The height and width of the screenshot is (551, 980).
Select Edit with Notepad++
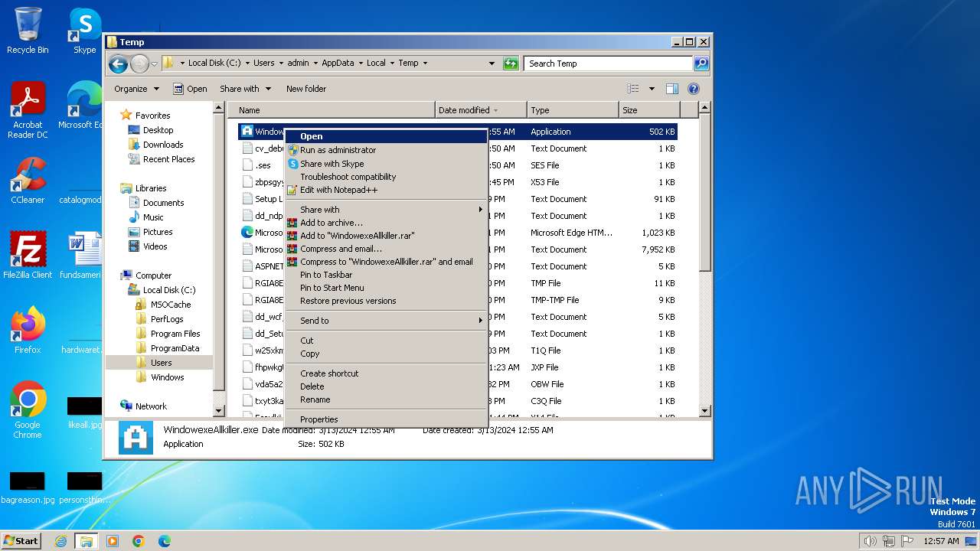tap(386, 190)
